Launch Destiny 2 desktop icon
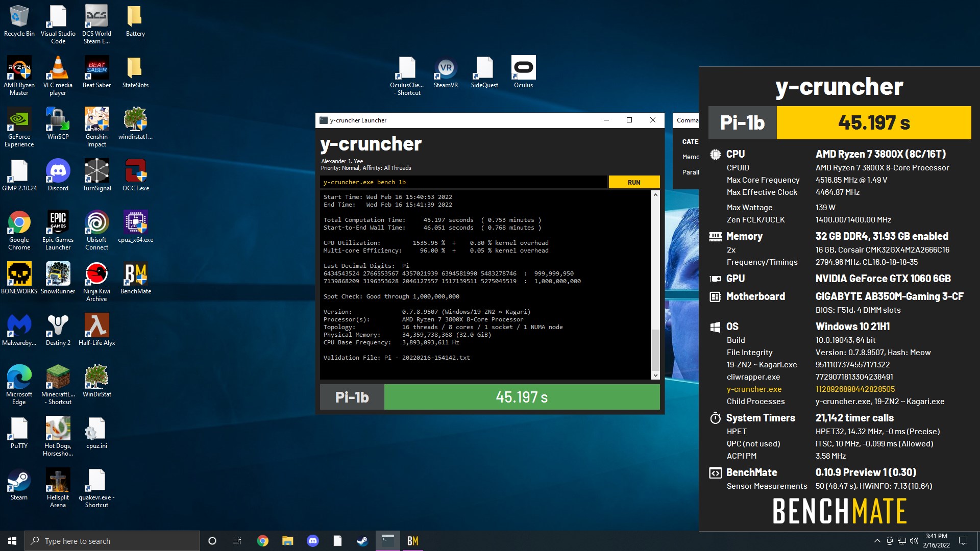 click(x=58, y=330)
